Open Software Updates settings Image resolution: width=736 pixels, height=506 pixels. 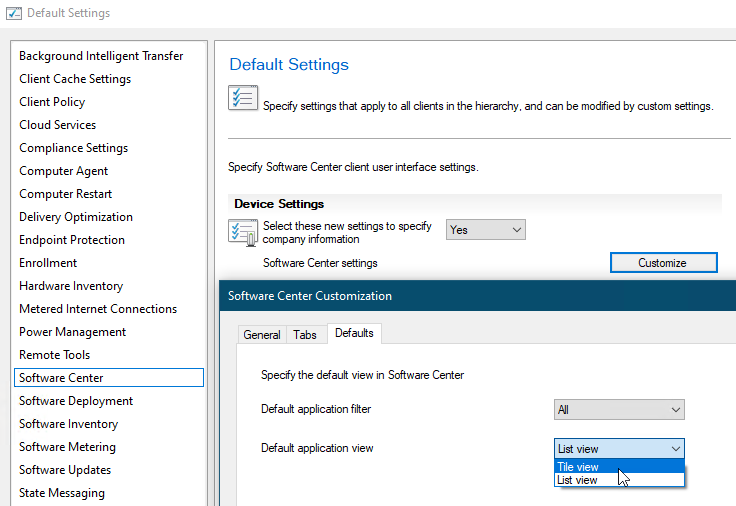[x=65, y=470]
